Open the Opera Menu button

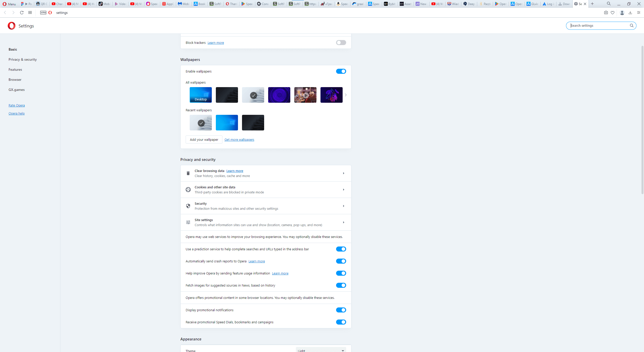(9, 4)
